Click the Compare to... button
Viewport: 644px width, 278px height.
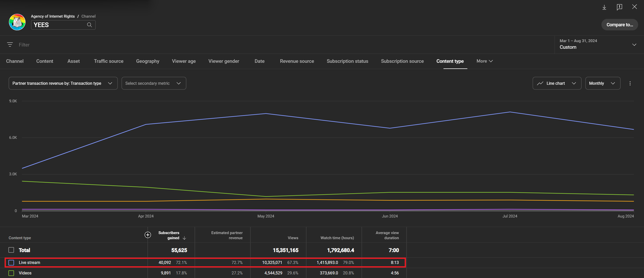point(620,25)
